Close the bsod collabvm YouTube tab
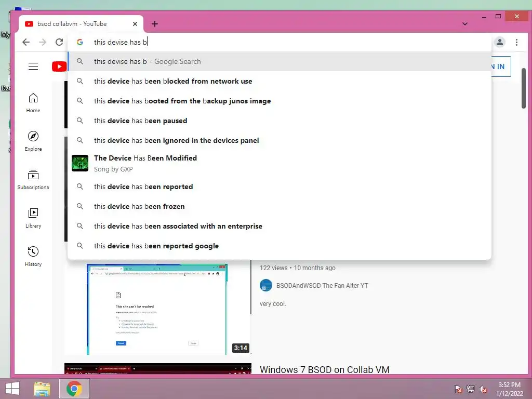This screenshot has width=532, height=399. pos(135,24)
